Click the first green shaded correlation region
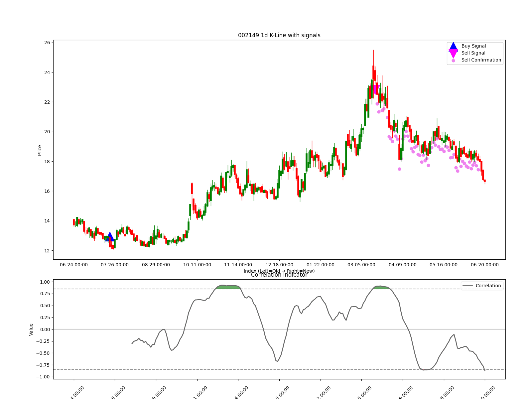 click(x=228, y=287)
